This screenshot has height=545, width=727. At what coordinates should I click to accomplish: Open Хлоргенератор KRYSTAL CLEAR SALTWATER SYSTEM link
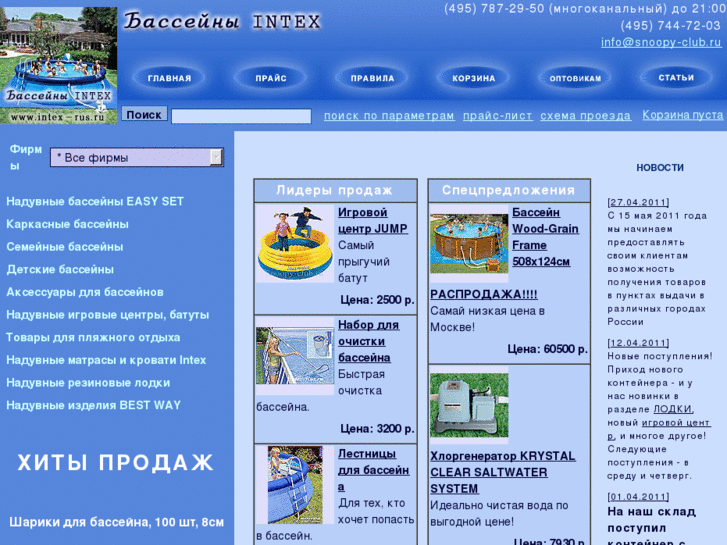pos(503,473)
